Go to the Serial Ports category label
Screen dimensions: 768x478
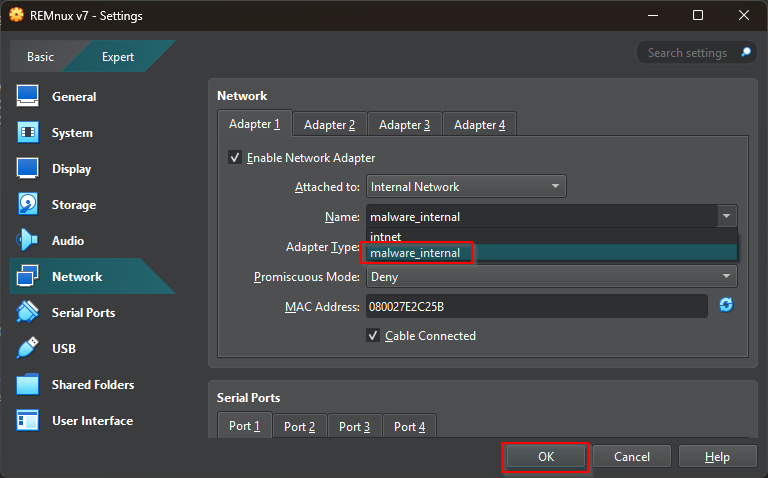[x=83, y=312]
